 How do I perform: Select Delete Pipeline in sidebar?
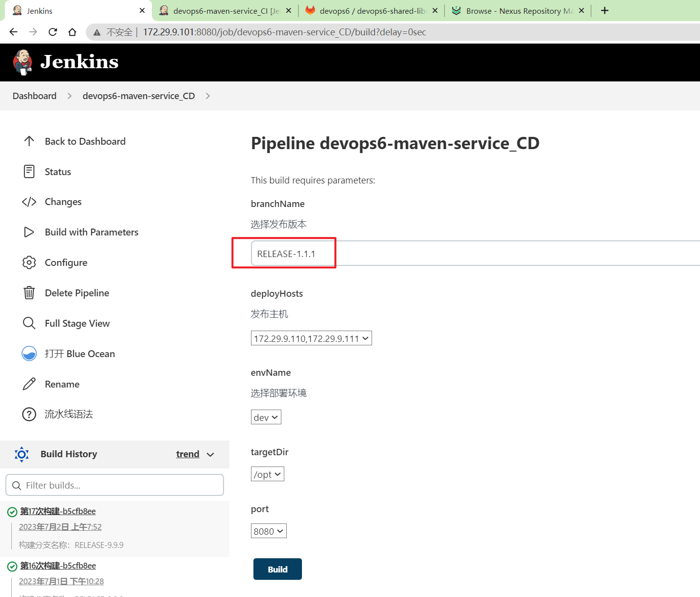(x=77, y=293)
